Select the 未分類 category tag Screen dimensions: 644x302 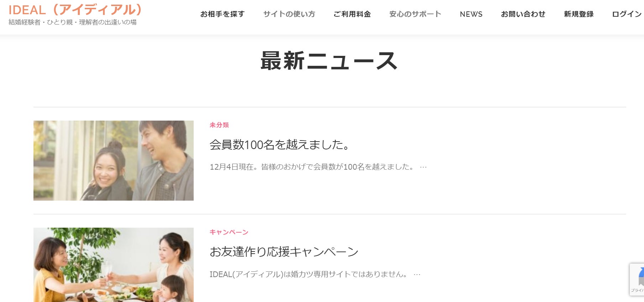coord(219,125)
